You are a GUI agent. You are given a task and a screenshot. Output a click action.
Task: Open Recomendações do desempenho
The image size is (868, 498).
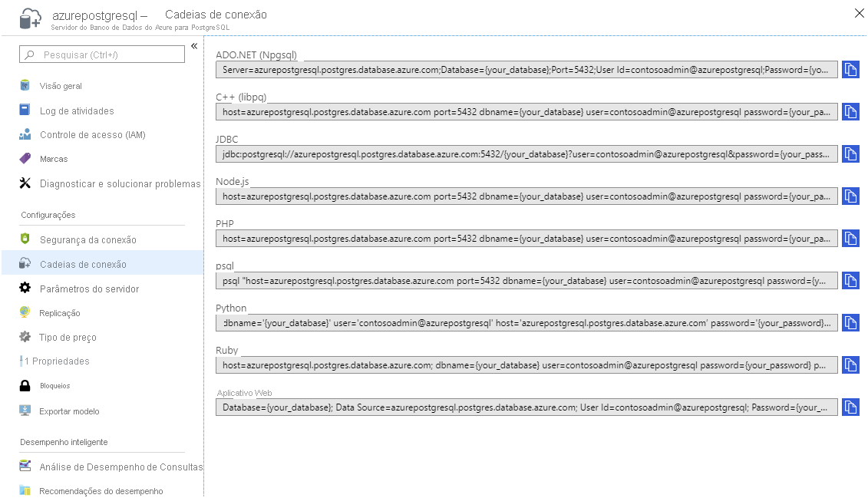coord(102,491)
